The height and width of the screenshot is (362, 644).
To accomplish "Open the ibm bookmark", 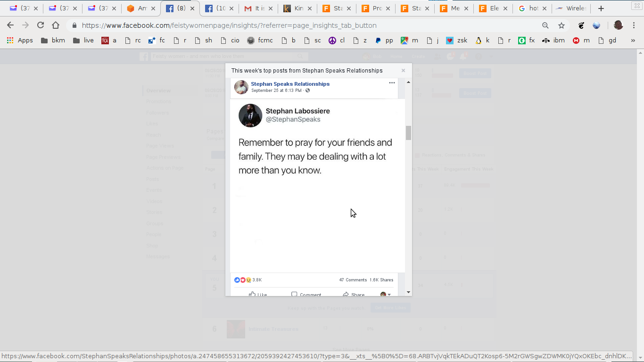I will [553, 41].
